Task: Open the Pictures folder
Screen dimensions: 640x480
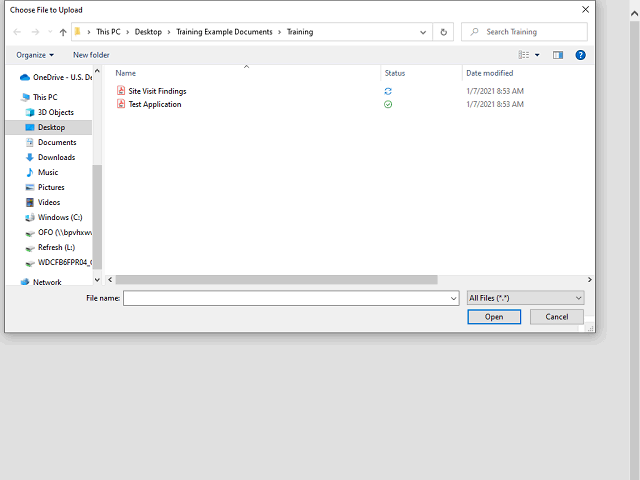Action: (45, 187)
